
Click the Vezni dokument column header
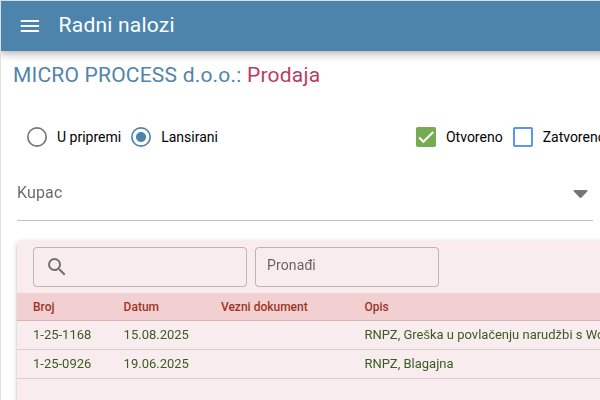coord(264,307)
